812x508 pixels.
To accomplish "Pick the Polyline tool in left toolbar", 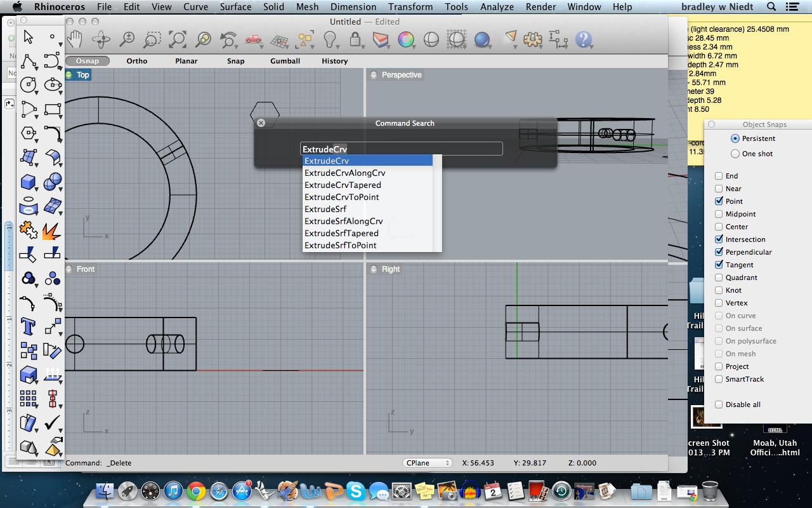I will coord(29,61).
